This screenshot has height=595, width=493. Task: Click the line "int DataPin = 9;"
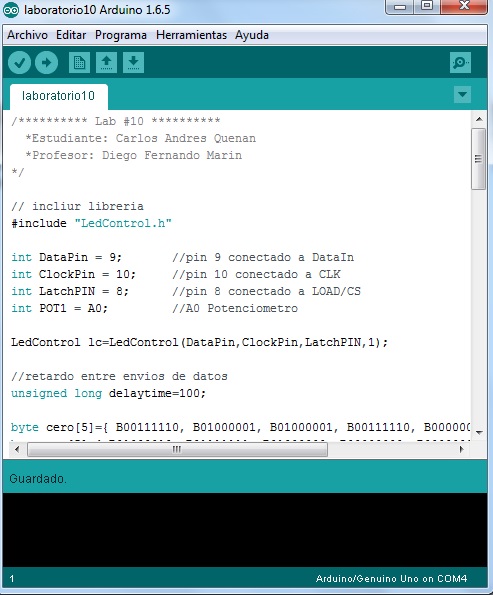coord(67,257)
